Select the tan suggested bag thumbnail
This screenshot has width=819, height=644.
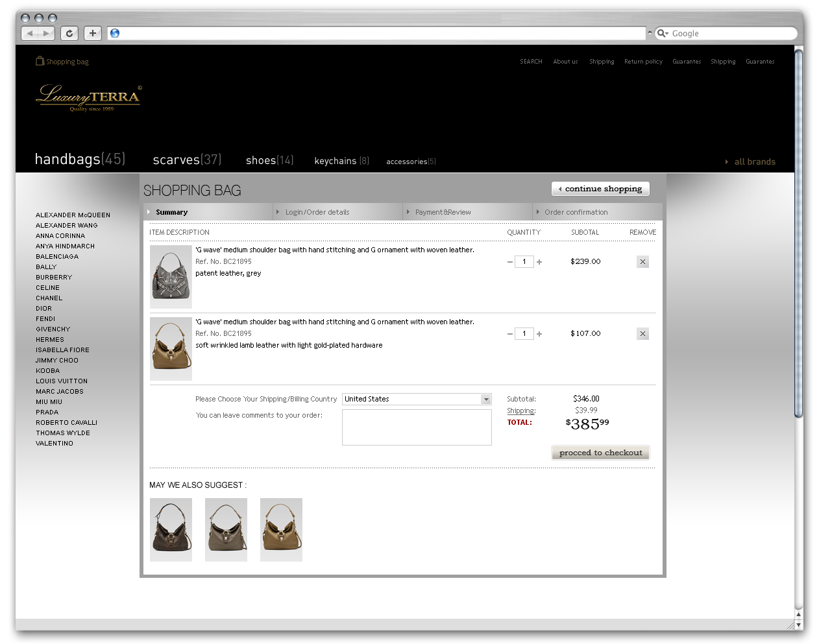(281, 530)
